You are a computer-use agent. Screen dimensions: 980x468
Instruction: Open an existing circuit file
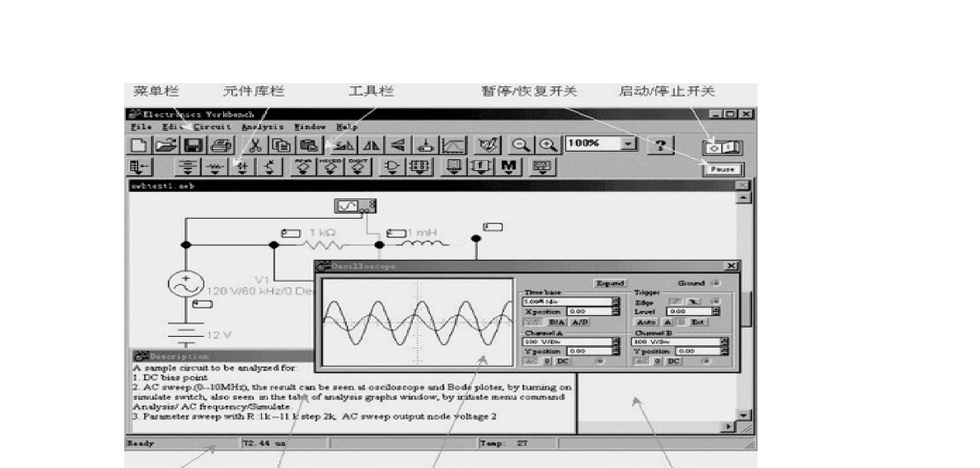pyautogui.click(x=166, y=145)
